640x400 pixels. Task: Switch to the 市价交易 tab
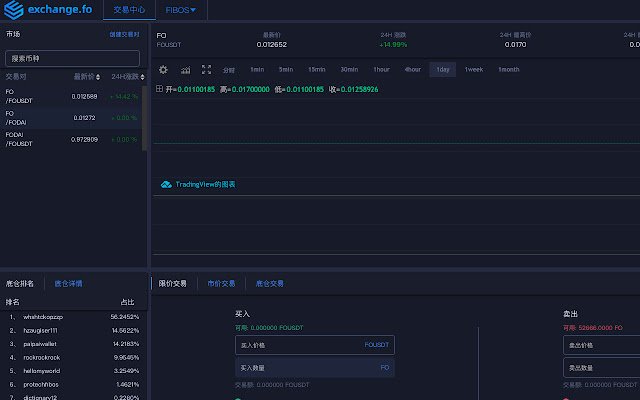(221, 283)
